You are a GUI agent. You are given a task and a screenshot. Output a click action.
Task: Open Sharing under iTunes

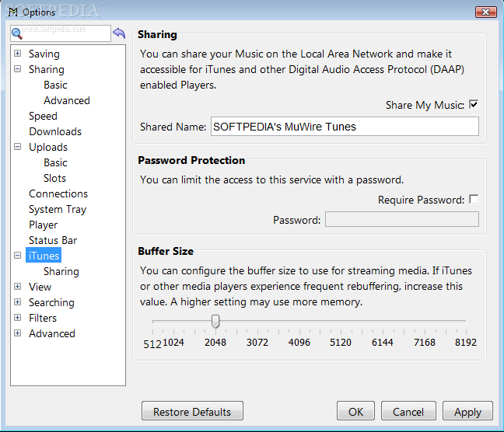tap(61, 271)
